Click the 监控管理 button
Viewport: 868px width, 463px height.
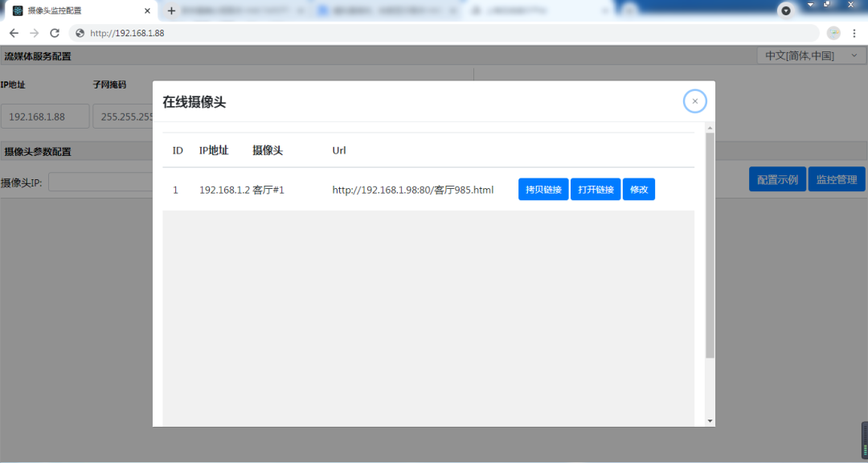coord(837,179)
